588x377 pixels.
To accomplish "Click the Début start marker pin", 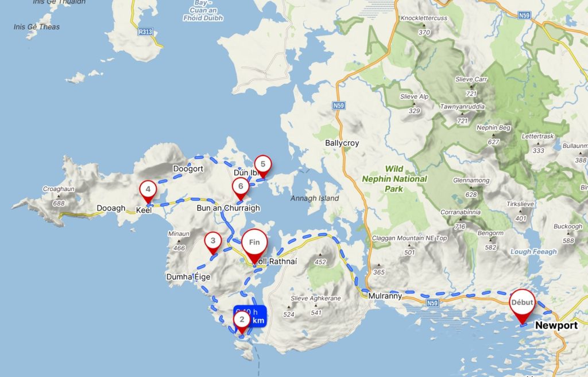I will (522, 305).
